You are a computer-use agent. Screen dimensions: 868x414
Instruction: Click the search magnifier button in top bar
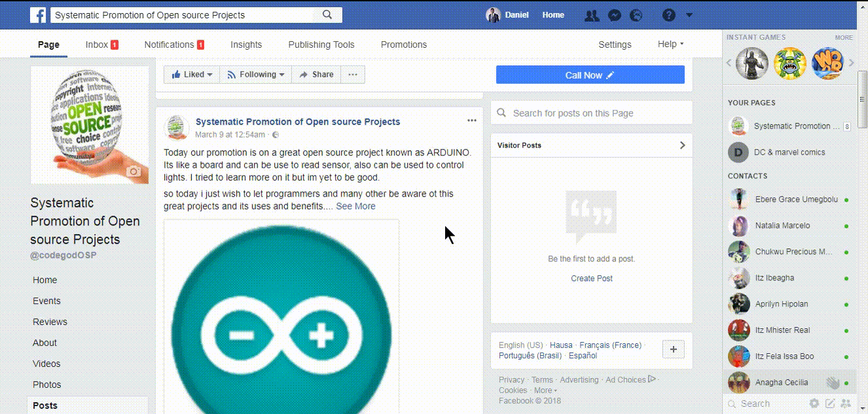328,14
